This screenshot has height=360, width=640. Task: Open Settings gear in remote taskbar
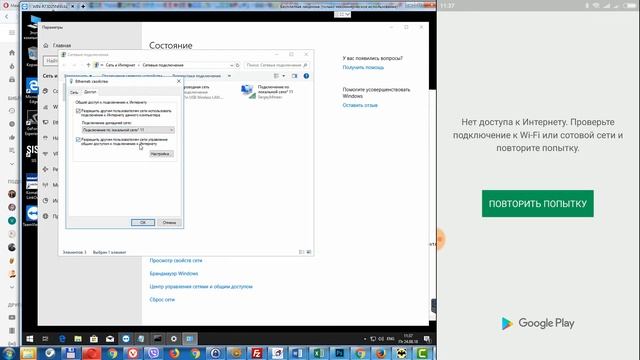173,339
